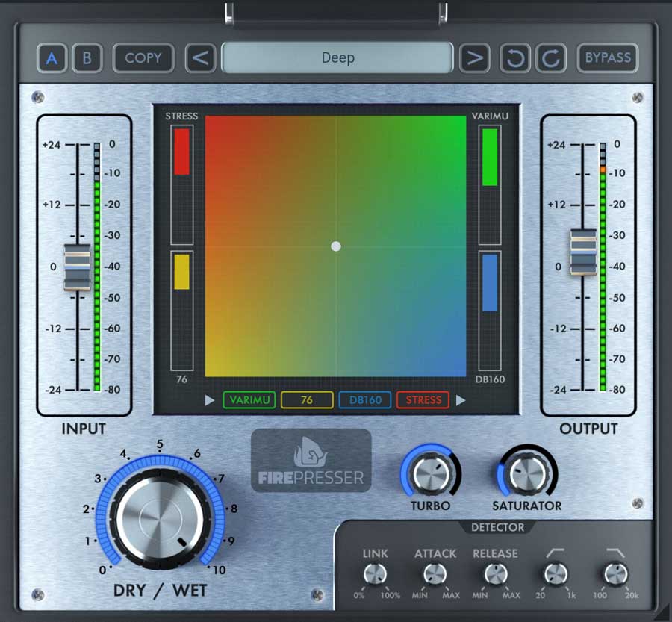Click the INPUT fader handle

78,267
